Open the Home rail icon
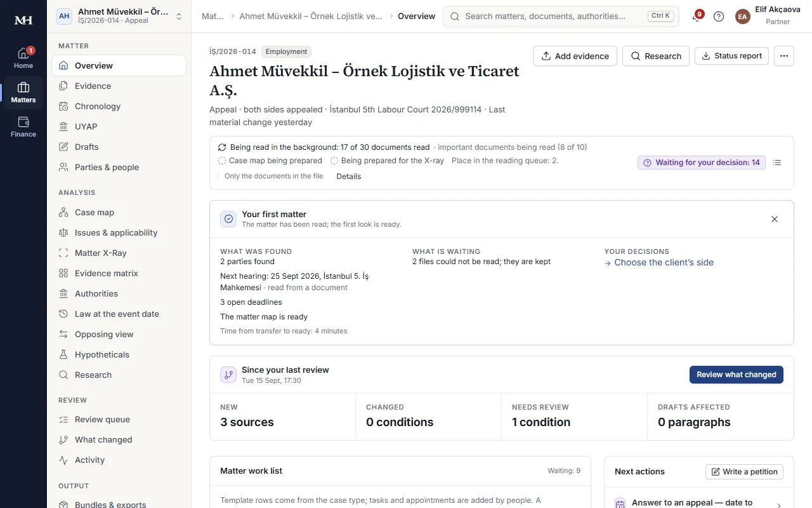Image resolution: width=812 pixels, height=508 pixels. (23, 58)
